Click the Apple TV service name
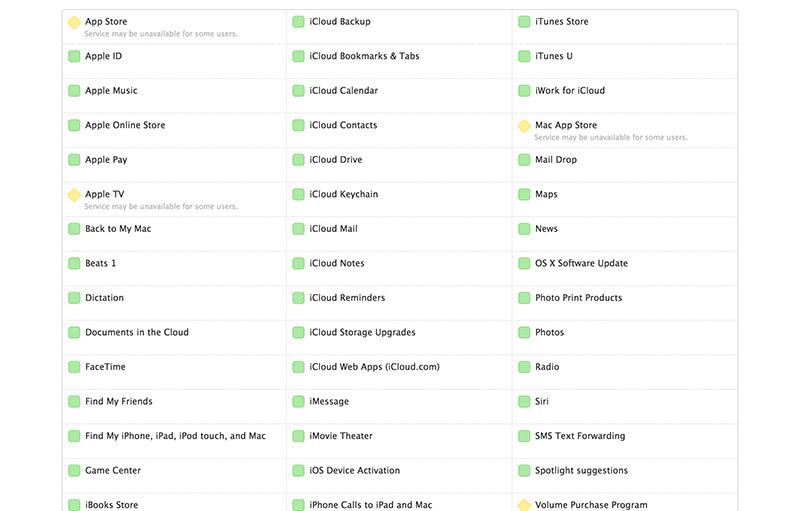 pos(105,194)
